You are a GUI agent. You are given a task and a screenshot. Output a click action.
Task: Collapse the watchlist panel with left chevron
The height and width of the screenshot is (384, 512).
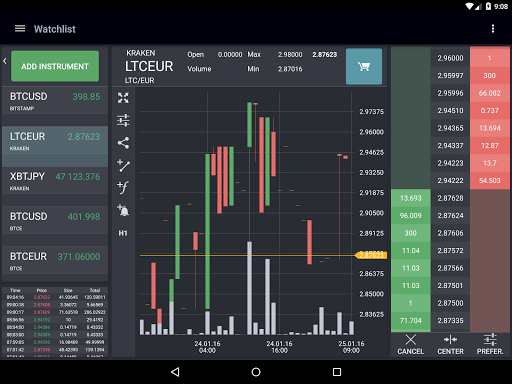[x=5, y=61]
